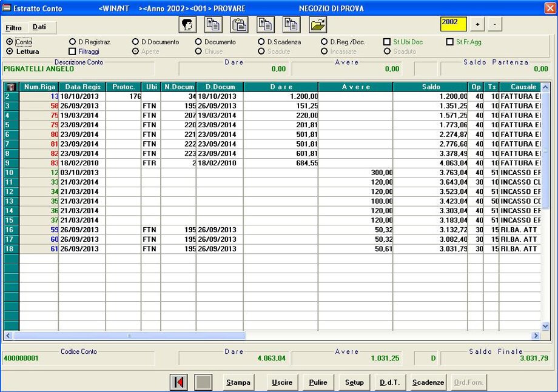Select the D.Registraz. radio option
Viewport: 558px width, 392px height.
pyautogui.click(x=73, y=42)
